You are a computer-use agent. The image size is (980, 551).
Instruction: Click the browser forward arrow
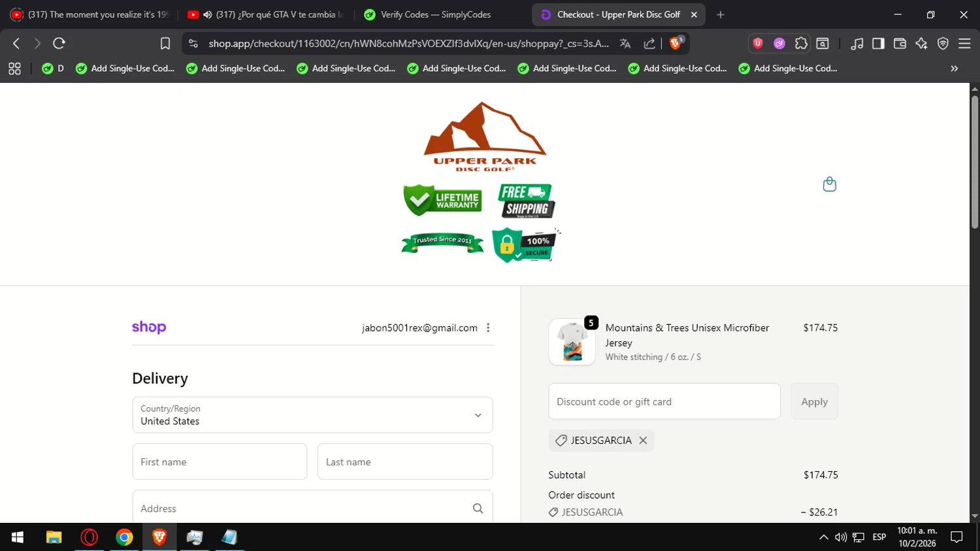click(x=37, y=43)
